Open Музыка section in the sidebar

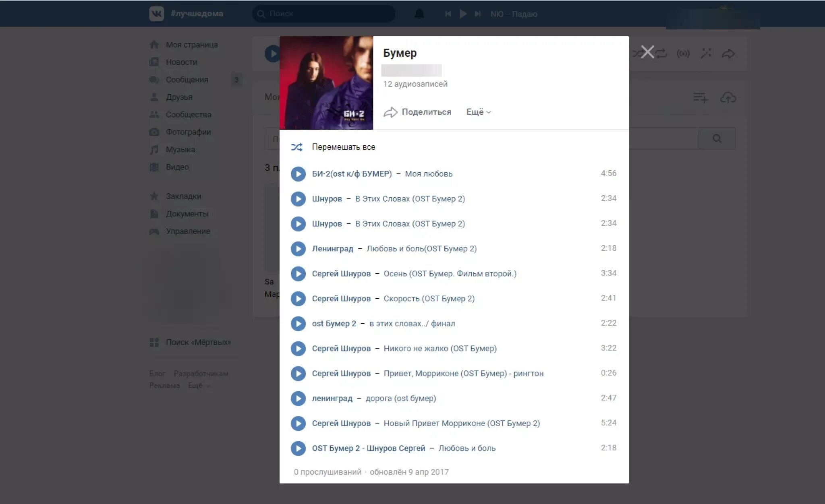(180, 150)
